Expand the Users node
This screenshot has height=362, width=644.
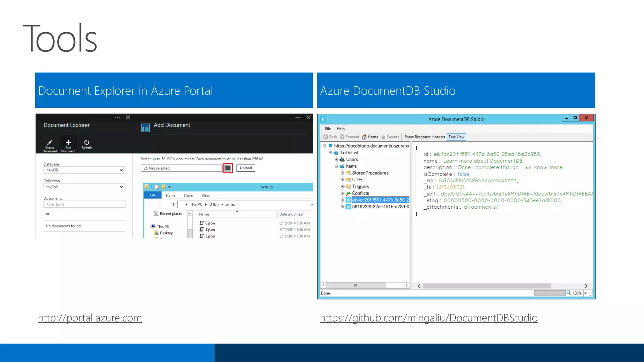[336, 160]
